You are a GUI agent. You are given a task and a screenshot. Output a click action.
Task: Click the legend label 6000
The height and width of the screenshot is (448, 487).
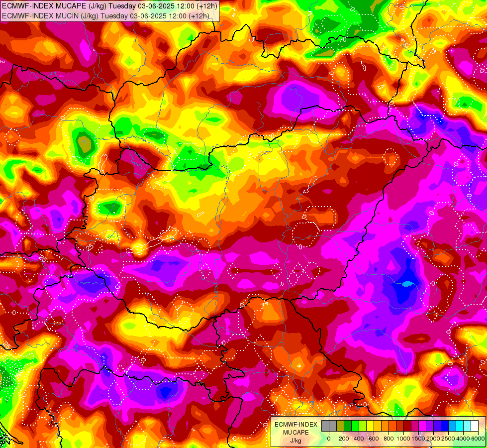(478, 439)
